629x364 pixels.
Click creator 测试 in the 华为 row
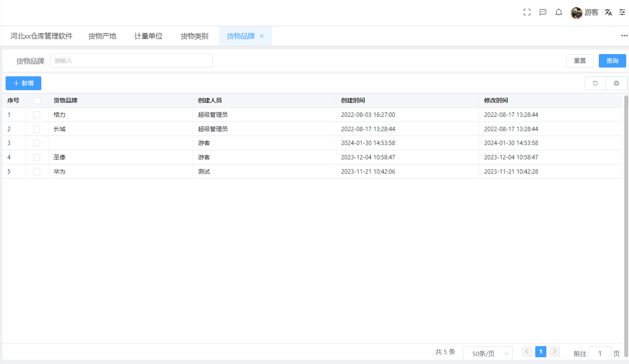204,172
